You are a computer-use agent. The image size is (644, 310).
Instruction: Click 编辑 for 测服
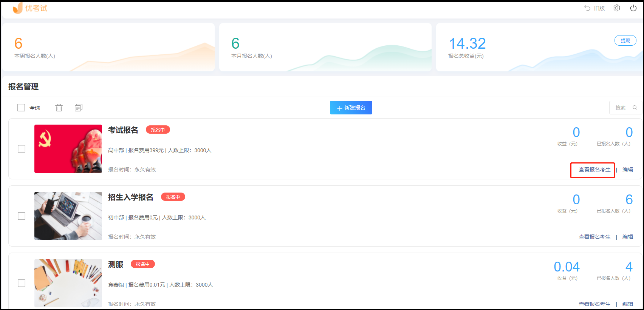coord(628,304)
